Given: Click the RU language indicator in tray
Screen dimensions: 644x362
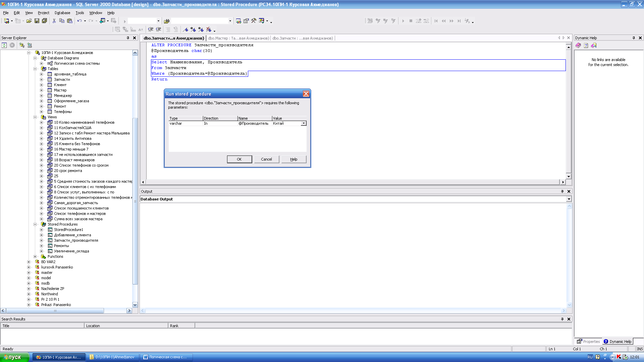Looking at the screenshot, I should [x=590, y=357].
